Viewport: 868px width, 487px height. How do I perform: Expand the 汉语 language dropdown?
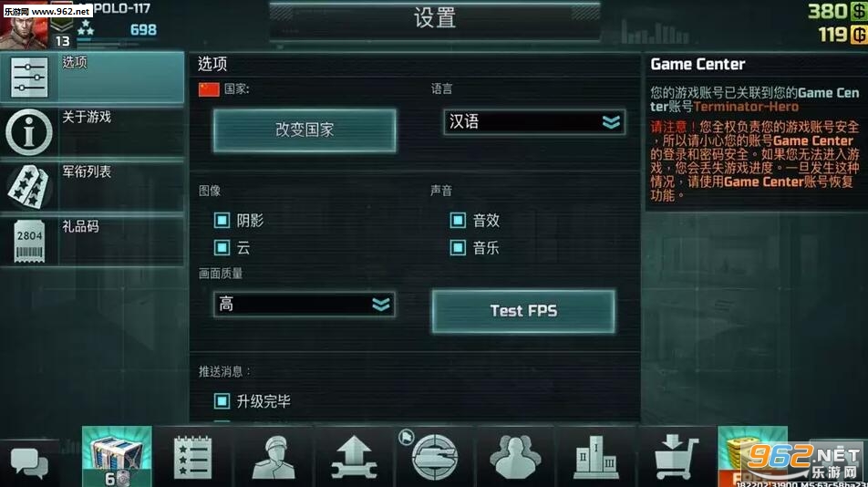pyautogui.click(x=534, y=122)
